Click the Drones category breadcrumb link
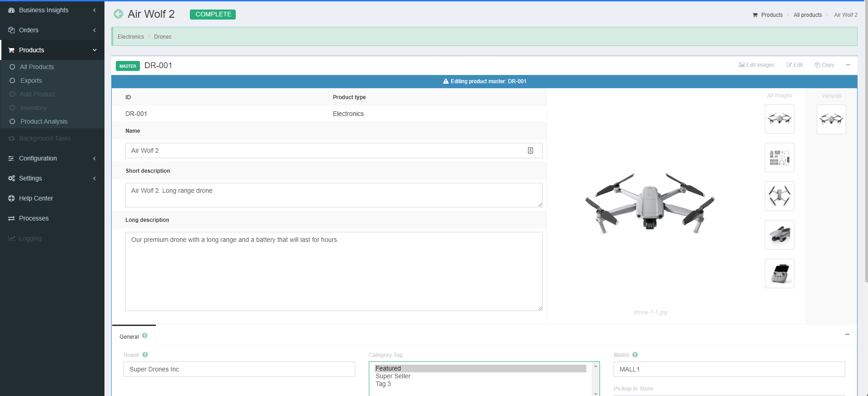The width and height of the screenshot is (868, 396). coord(162,37)
